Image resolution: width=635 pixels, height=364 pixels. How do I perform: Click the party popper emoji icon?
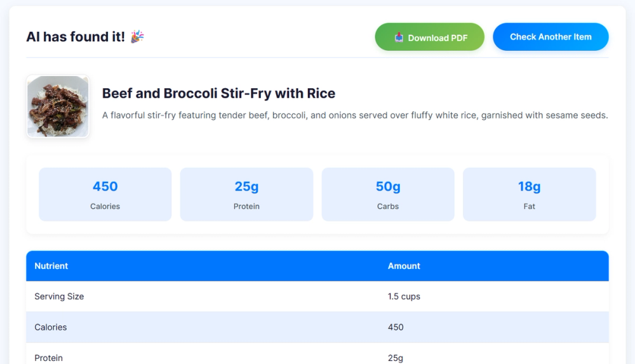tap(137, 37)
